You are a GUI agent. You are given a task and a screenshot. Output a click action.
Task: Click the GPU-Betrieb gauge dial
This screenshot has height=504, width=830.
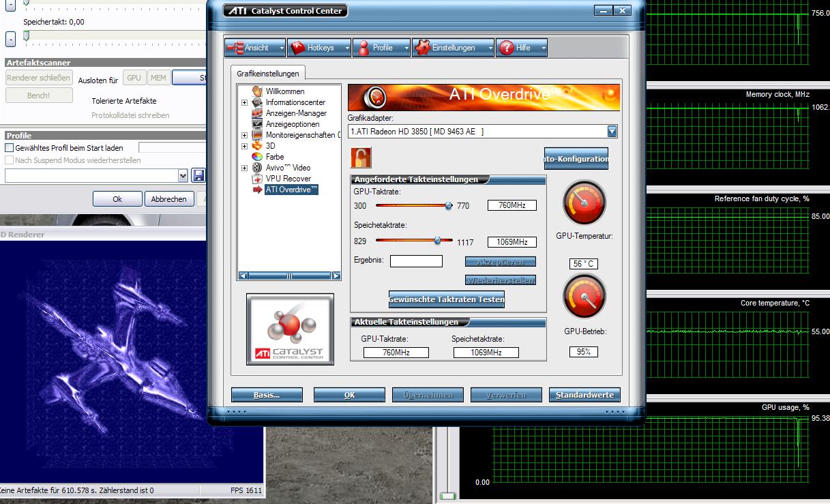(584, 297)
